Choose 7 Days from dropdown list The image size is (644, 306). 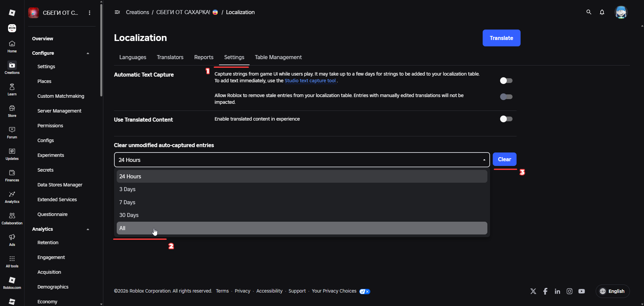click(302, 202)
